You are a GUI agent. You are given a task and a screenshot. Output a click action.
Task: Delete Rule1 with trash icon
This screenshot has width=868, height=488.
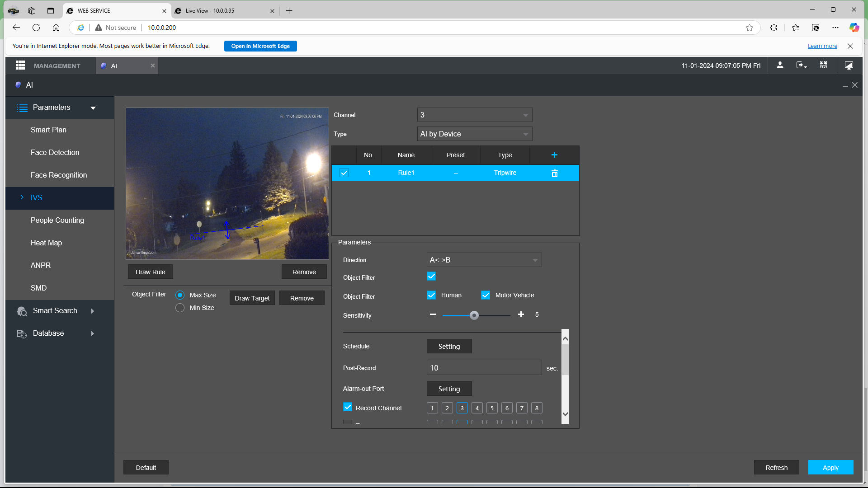(x=555, y=173)
